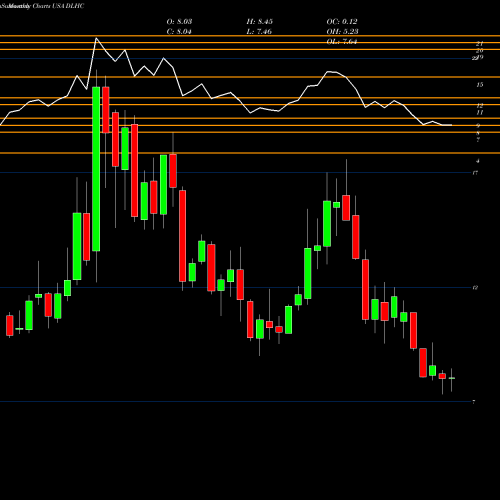
Task: Click the price axis label '11'
Action: [480, 113]
